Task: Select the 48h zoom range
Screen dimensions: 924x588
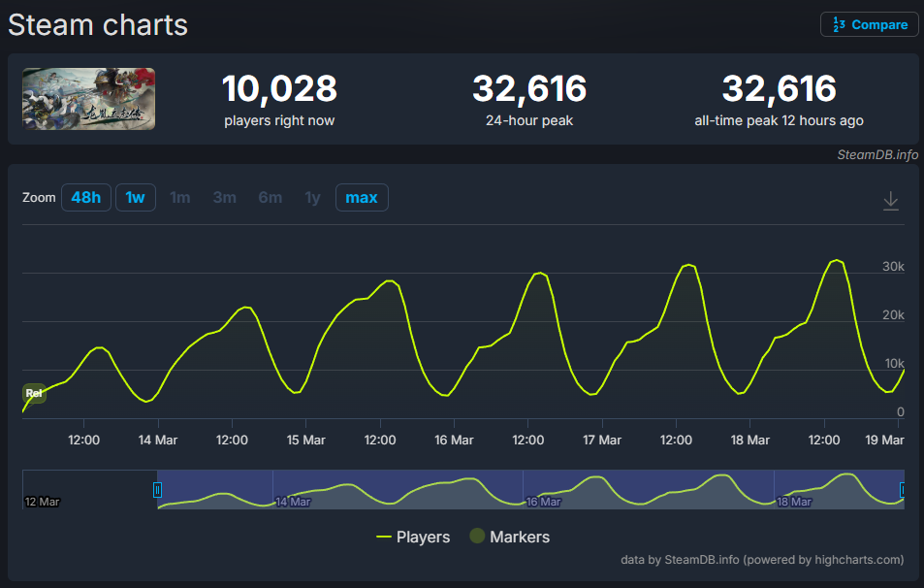Action: [85, 197]
